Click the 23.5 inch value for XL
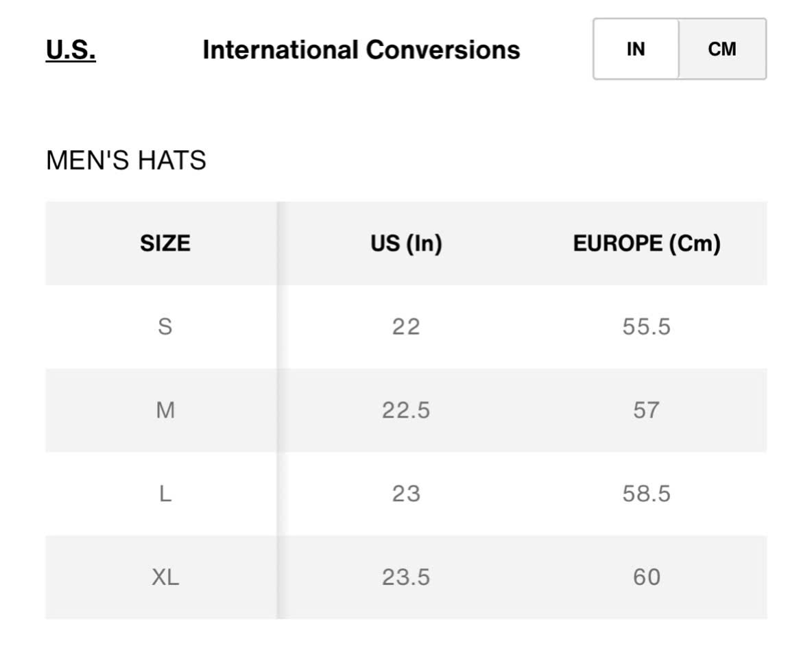This screenshot has width=812, height=650. [x=406, y=577]
